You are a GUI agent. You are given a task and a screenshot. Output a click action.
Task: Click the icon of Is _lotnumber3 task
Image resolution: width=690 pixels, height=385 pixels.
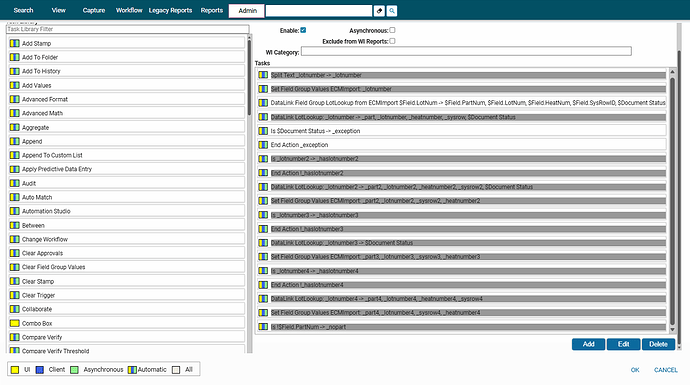pos(263,215)
